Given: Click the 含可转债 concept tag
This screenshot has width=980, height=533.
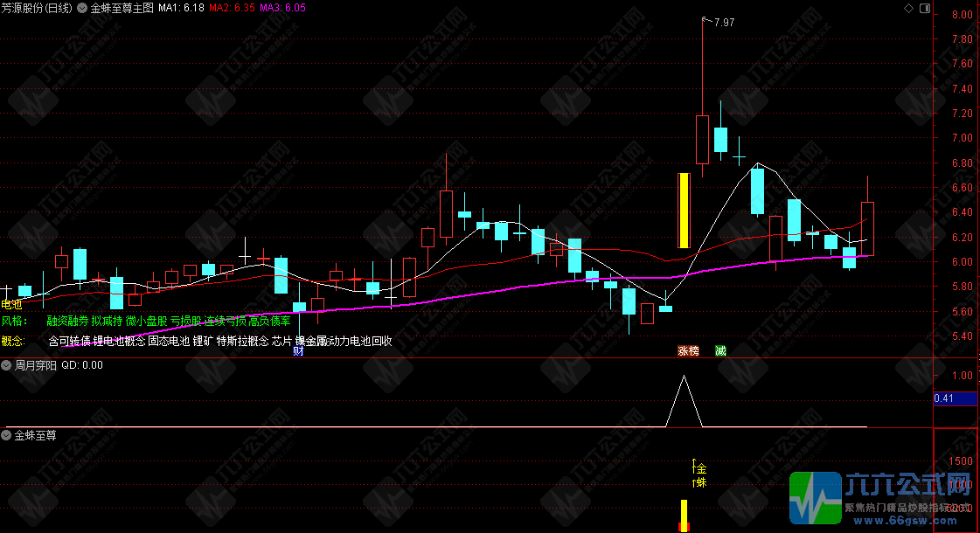Looking at the screenshot, I should (x=69, y=341).
